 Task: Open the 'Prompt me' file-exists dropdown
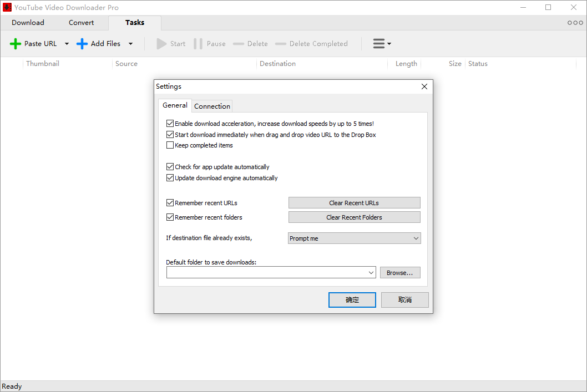click(x=354, y=238)
